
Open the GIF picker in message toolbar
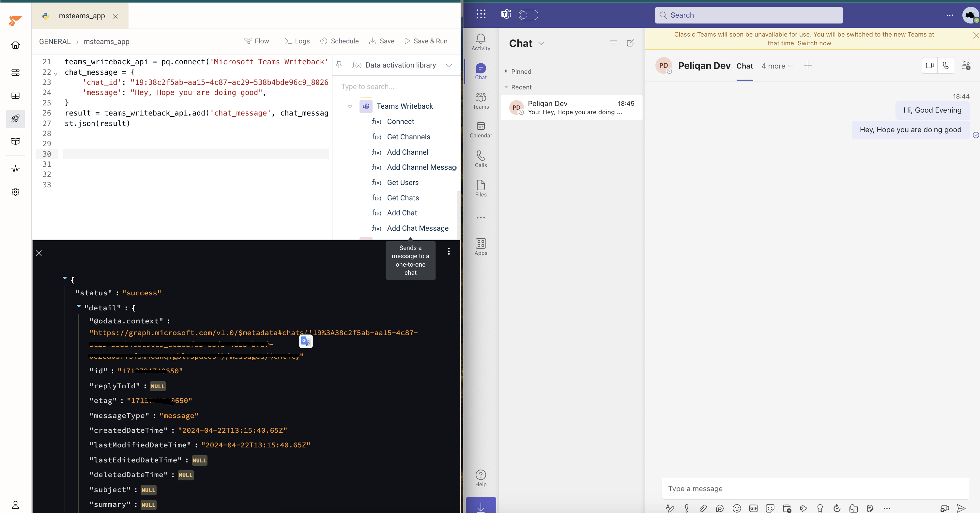click(753, 508)
